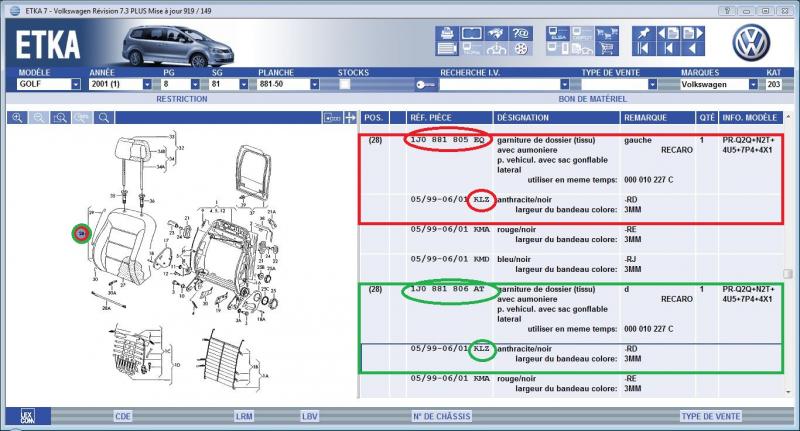Click N° de châssis in bottom bar

[441, 416]
